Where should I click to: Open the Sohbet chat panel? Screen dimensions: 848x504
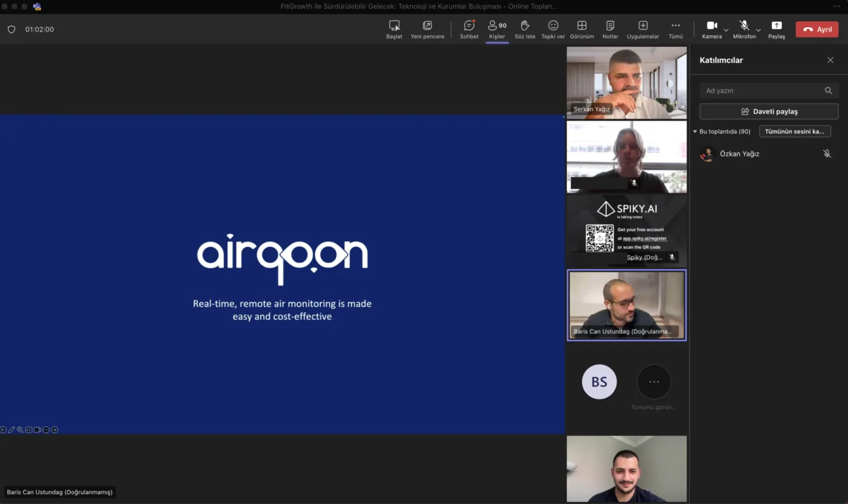point(469,29)
